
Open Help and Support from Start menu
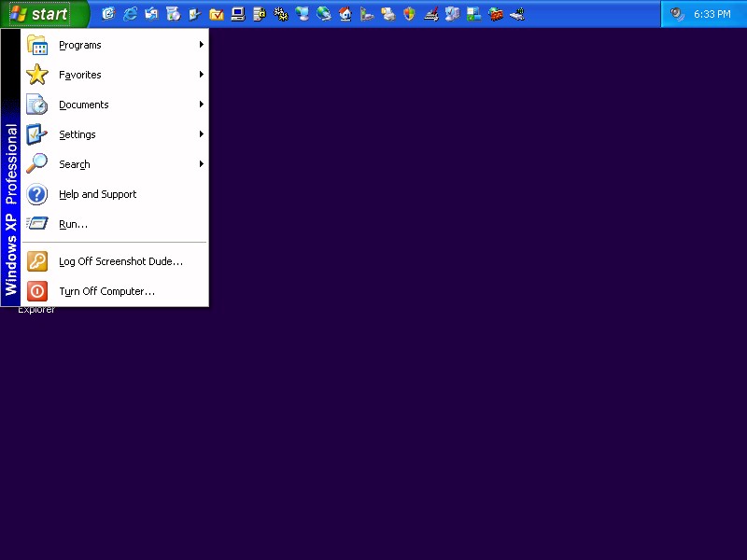(x=115, y=194)
